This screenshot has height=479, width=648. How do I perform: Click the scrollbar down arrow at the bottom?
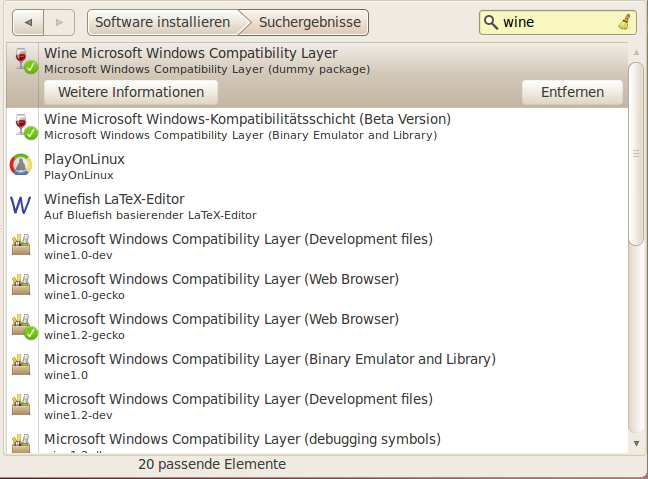[x=636, y=443]
